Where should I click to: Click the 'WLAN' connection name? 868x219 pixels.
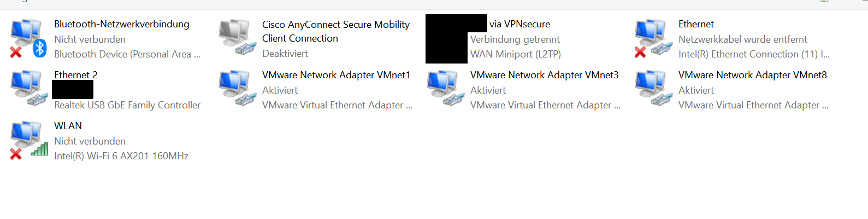click(x=68, y=126)
